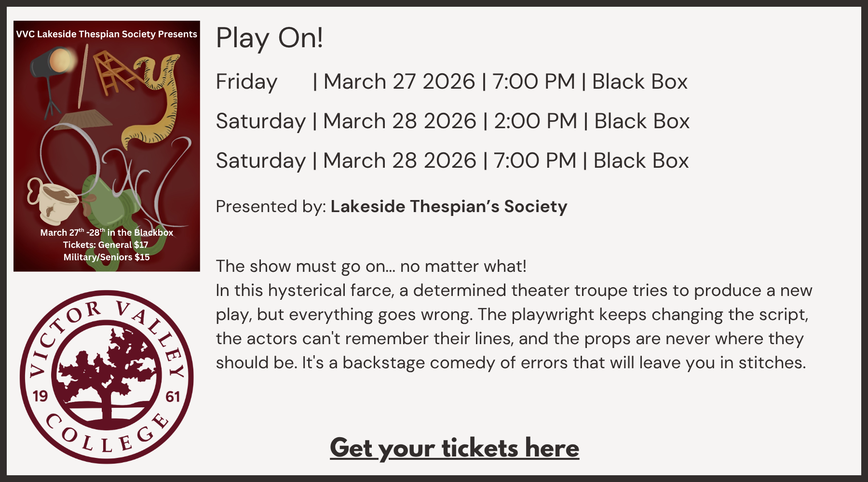Click "Lakeside Thespian's Society" presenter name
The image size is (868, 482).
[x=448, y=206]
